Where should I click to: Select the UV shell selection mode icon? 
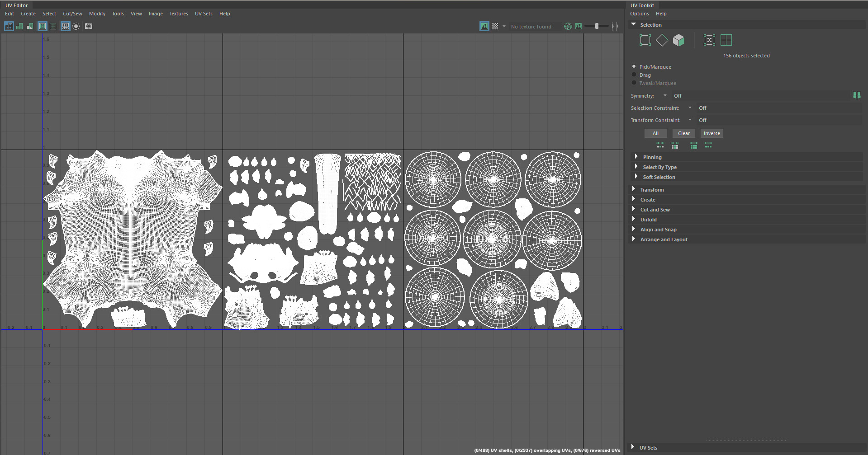coord(709,40)
